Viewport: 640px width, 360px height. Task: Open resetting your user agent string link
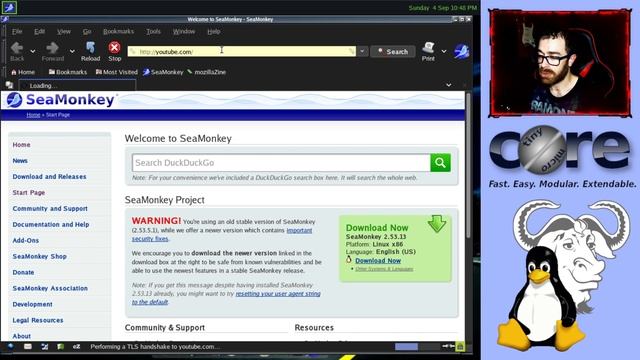tap(278, 293)
